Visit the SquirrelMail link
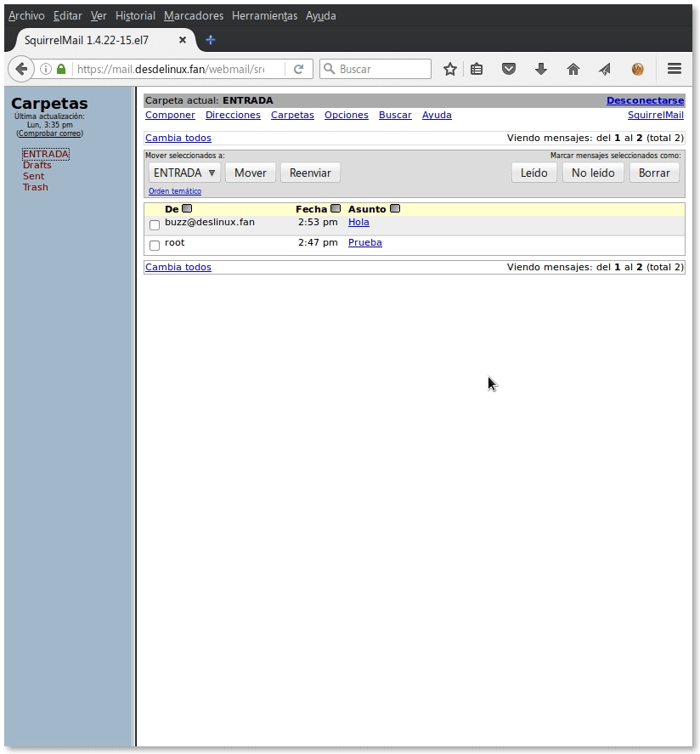Screen dimensions: 700x754 [656, 115]
